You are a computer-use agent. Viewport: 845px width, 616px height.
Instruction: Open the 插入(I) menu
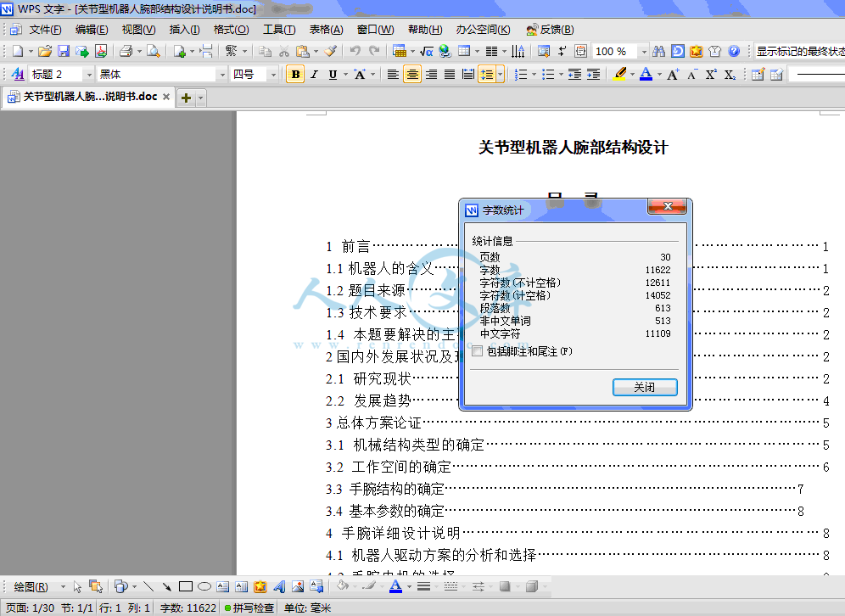click(184, 30)
